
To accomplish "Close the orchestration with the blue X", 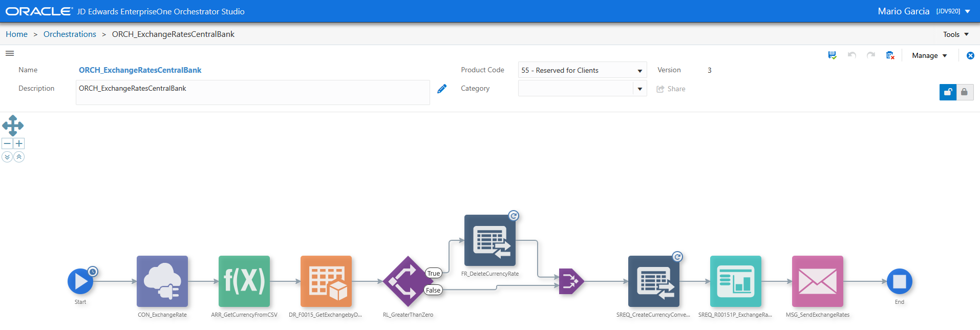I will (970, 55).
